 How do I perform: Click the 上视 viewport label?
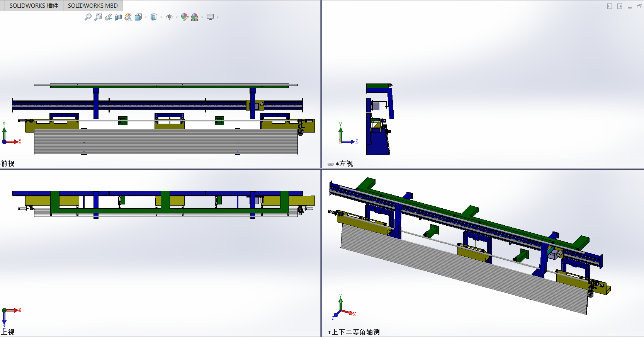pos(8,332)
